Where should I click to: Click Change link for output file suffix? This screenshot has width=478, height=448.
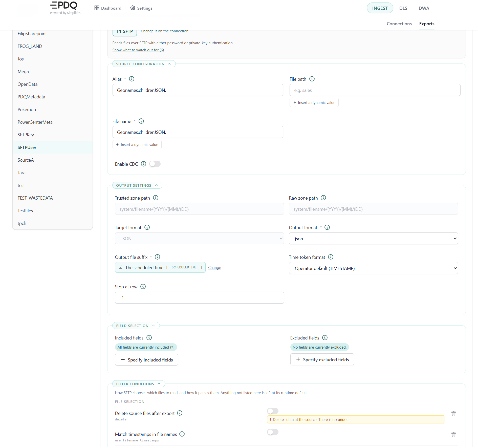[x=214, y=268]
